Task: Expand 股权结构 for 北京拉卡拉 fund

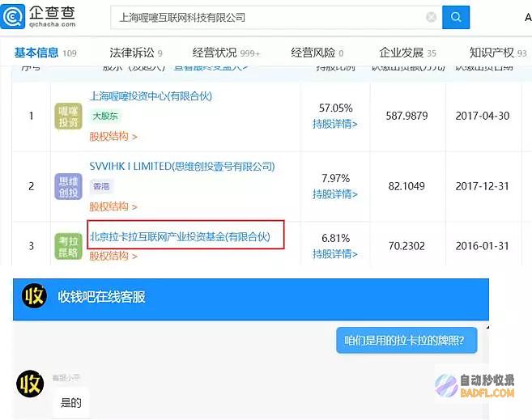Action: [x=113, y=256]
